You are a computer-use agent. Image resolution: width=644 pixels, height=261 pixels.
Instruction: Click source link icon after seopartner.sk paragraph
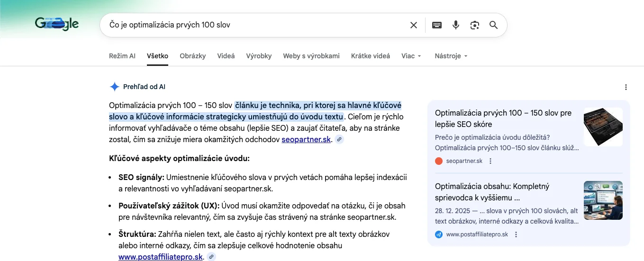pyautogui.click(x=339, y=140)
